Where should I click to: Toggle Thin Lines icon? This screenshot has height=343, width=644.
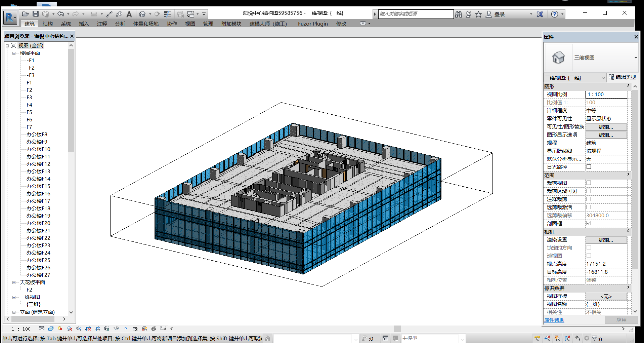click(x=167, y=14)
